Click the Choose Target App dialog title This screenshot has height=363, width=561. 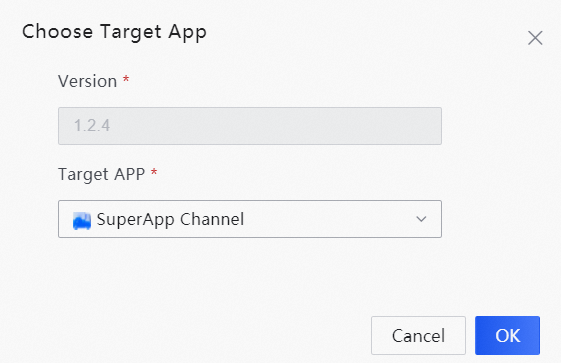(x=114, y=32)
